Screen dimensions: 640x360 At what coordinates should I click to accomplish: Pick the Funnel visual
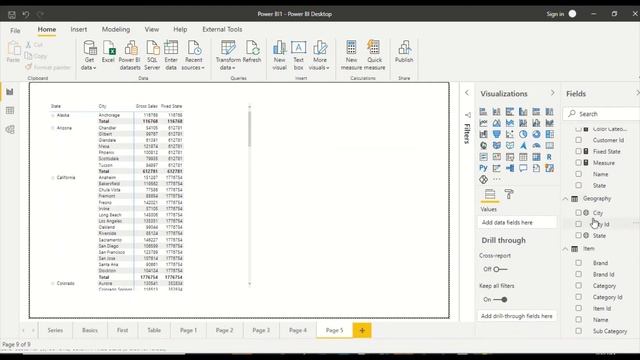point(496,134)
